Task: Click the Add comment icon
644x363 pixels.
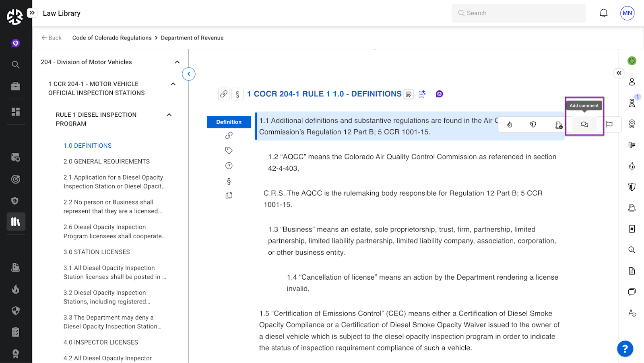Action: coord(584,125)
